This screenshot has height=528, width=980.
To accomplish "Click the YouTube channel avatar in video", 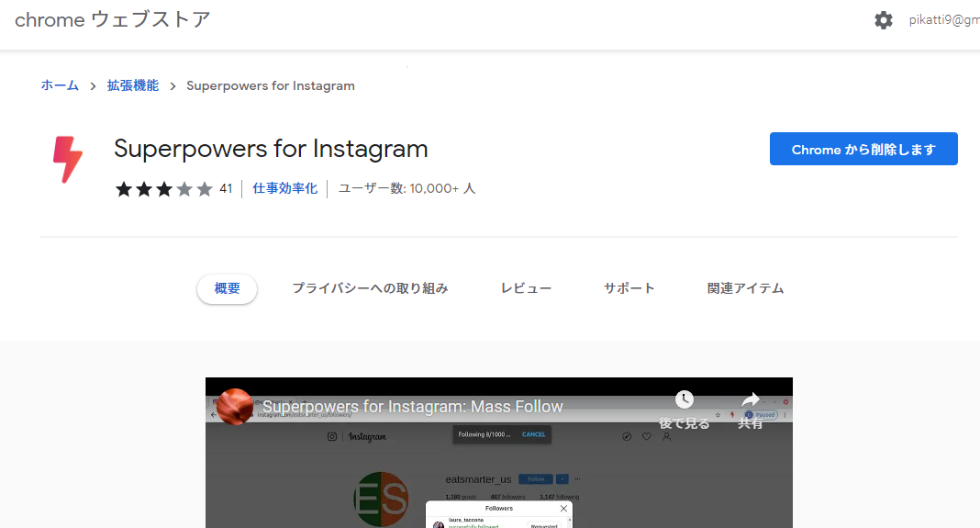I will pos(234,407).
